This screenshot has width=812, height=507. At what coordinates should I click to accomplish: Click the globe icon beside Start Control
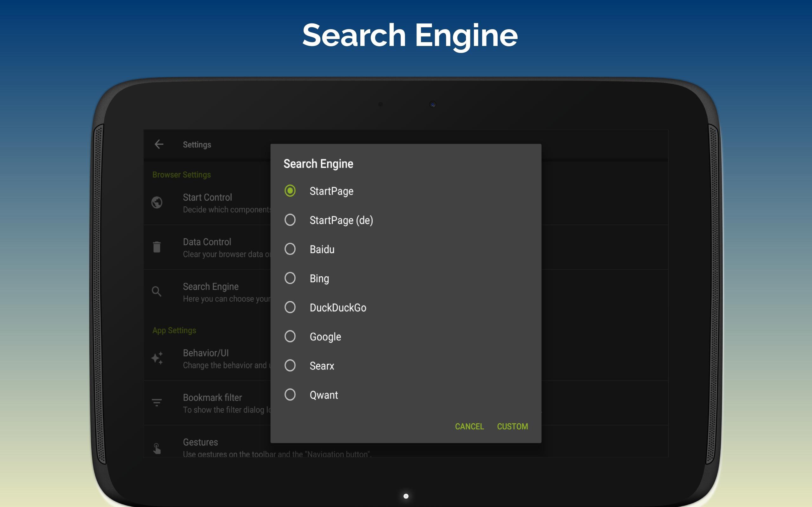(x=157, y=202)
